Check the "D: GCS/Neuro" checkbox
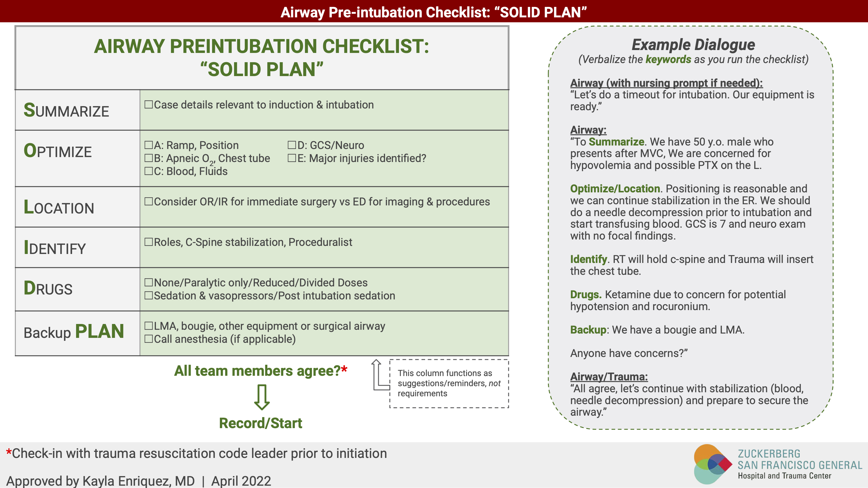 (292, 145)
